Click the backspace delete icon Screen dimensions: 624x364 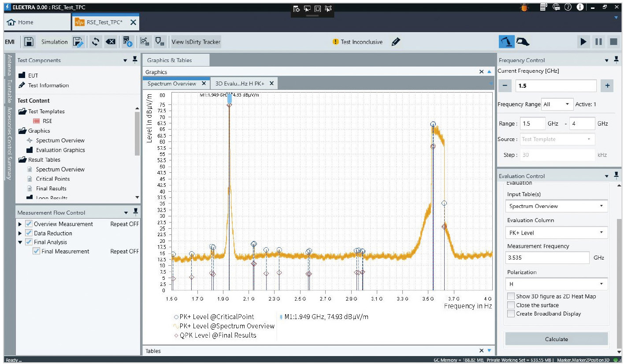pos(111,42)
